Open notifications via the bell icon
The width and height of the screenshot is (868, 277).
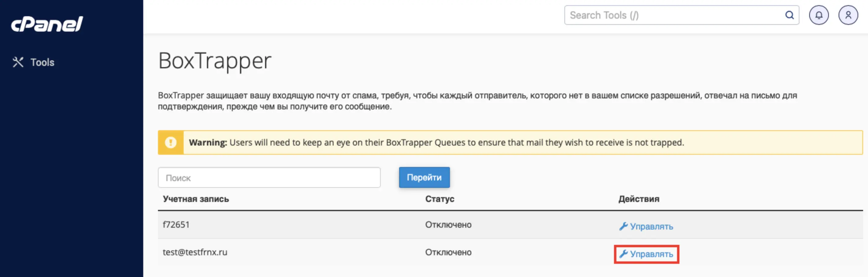[x=819, y=15]
